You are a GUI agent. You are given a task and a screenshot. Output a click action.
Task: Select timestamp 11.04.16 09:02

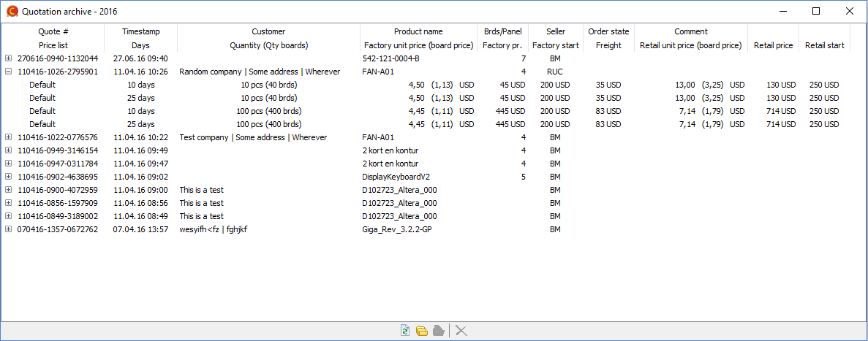pyautogui.click(x=140, y=177)
